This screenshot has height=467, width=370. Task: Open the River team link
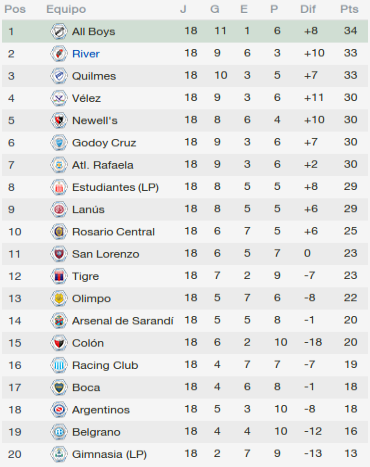coord(86,54)
